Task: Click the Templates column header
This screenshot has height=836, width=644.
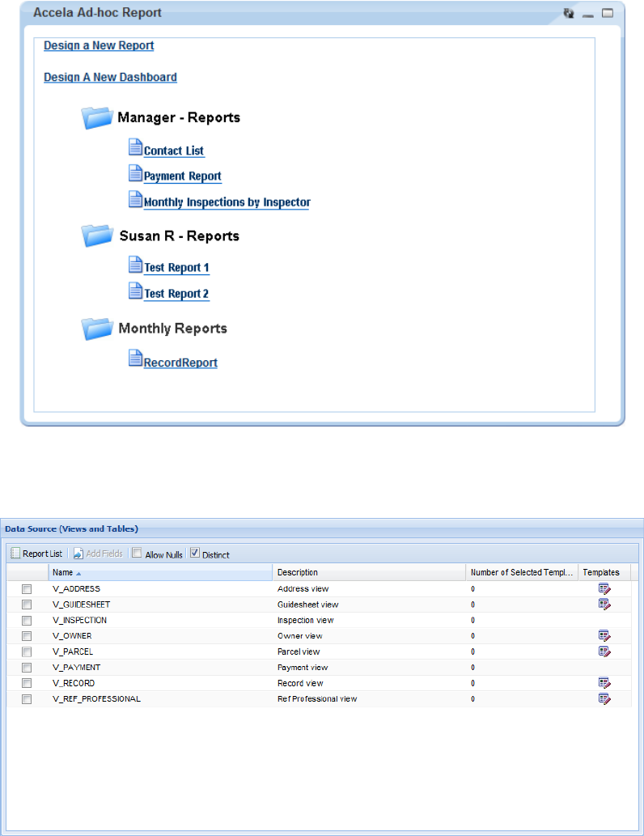Action: (x=604, y=573)
